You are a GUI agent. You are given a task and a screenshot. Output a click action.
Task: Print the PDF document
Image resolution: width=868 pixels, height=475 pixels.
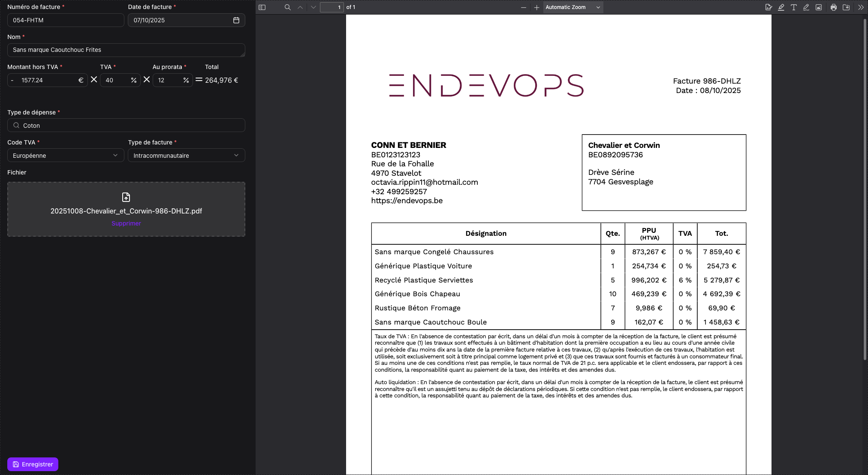833,7
